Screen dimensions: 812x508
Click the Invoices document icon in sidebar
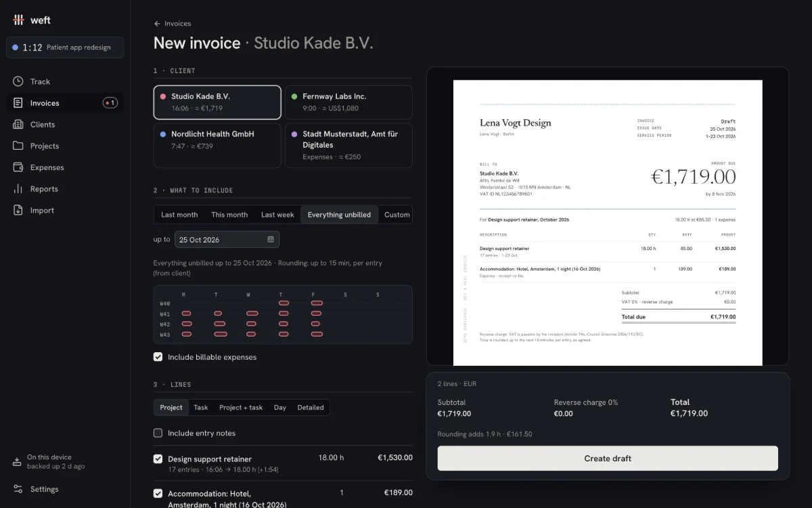(18, 103)
